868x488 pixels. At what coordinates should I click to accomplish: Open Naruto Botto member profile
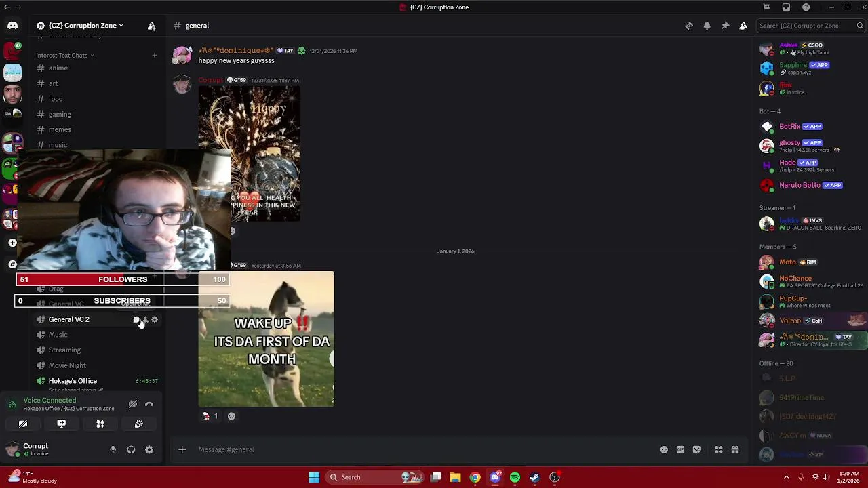tap(810, 185)
